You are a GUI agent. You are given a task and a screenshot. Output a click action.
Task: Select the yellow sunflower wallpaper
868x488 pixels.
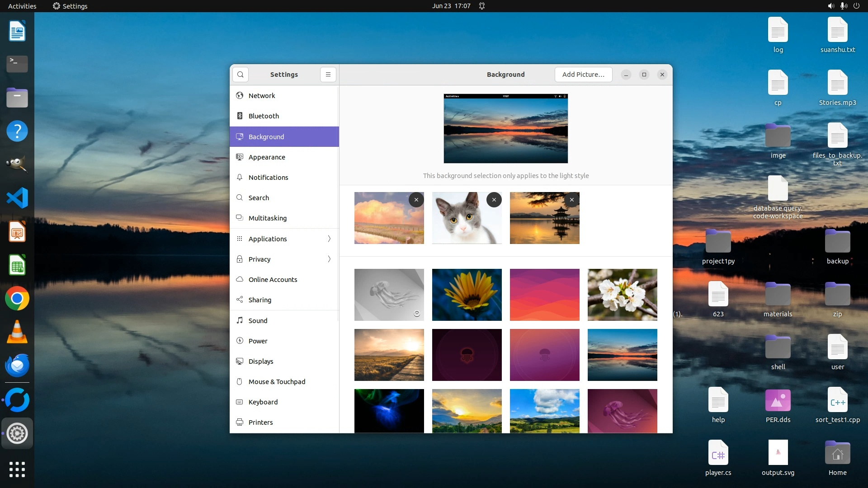click(467, 295)
